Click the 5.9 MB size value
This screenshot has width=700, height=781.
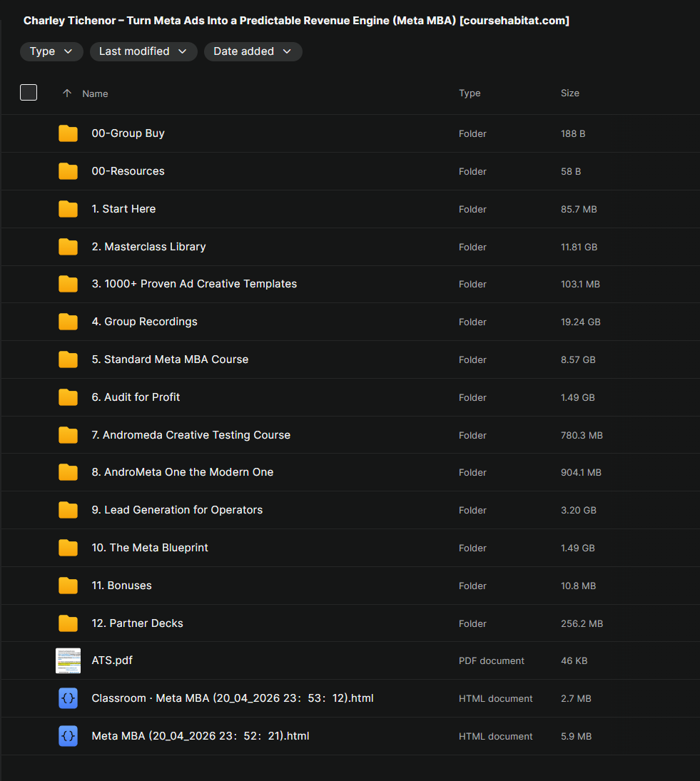tap(576, 737)
